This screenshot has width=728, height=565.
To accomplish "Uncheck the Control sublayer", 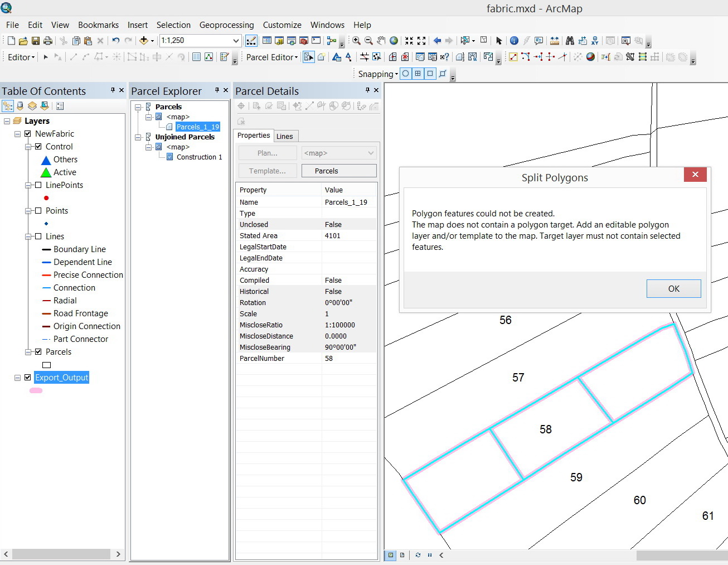I will [x=38, y=147].
